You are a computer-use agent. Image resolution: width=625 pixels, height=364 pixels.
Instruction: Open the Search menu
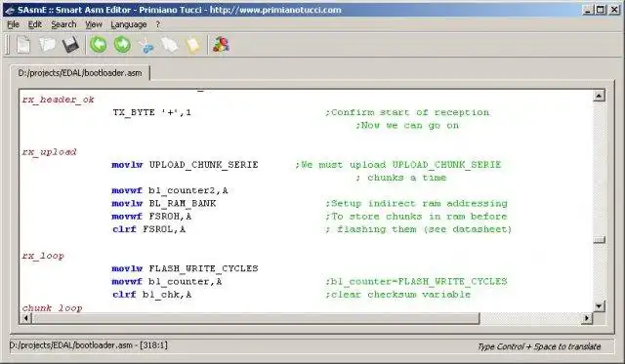(63, 24)
